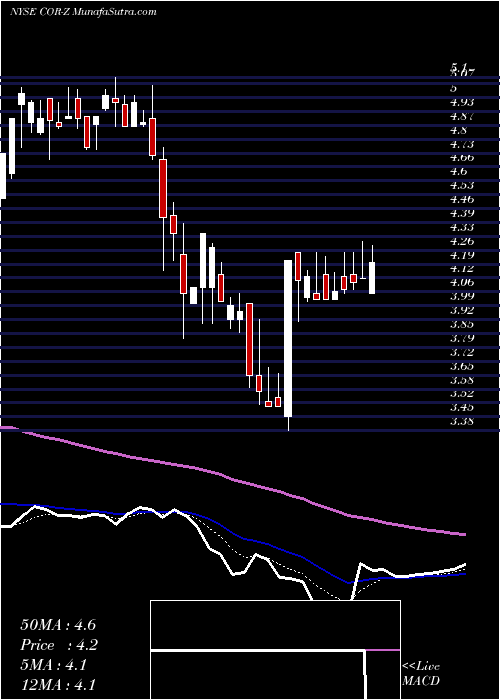500x700 pixels.
Task: Click the 3.85 price axis label
Action: 462,324
